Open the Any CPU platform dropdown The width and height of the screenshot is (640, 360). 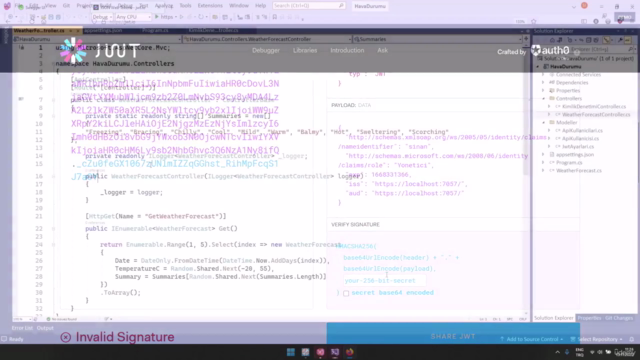133,17
